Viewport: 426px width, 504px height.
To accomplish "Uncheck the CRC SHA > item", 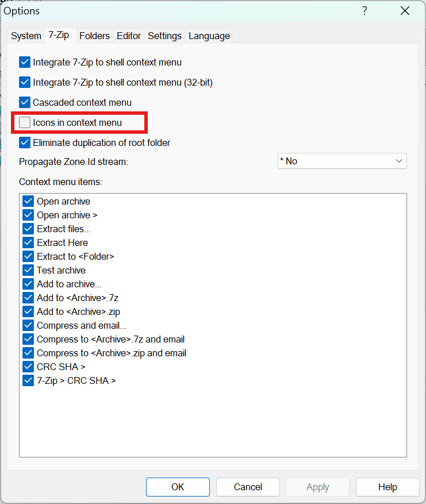I will tap(28, 367).
